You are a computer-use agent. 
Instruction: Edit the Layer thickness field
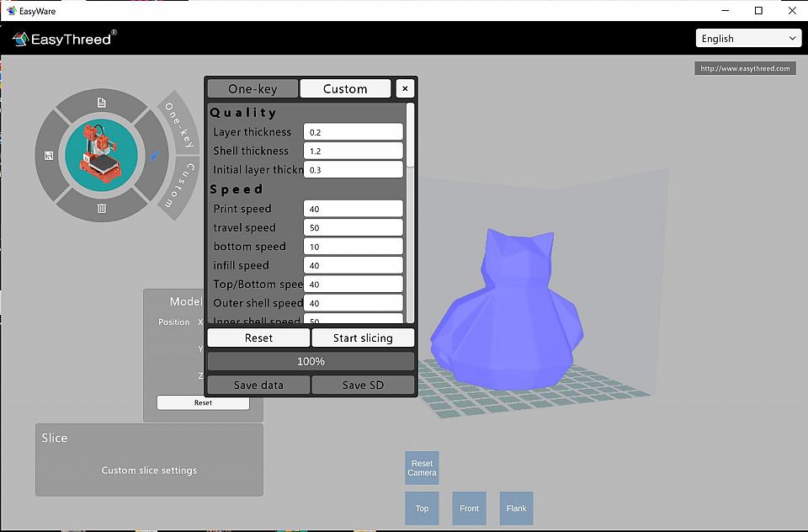353,132
